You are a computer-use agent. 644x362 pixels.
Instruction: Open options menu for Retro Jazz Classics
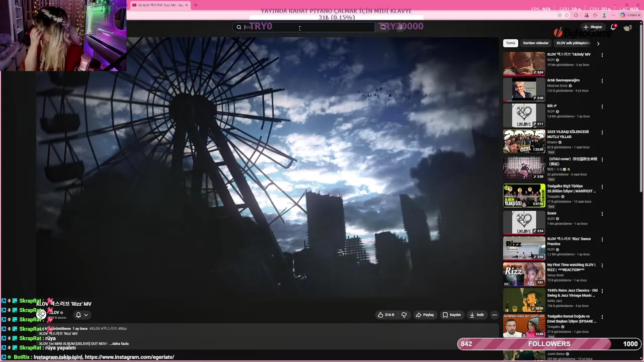tap(602, 291)
